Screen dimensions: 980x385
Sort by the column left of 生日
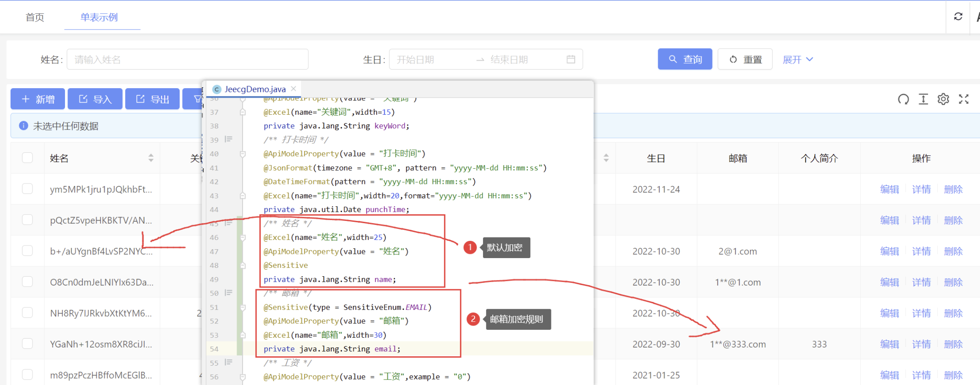(606, 158)
